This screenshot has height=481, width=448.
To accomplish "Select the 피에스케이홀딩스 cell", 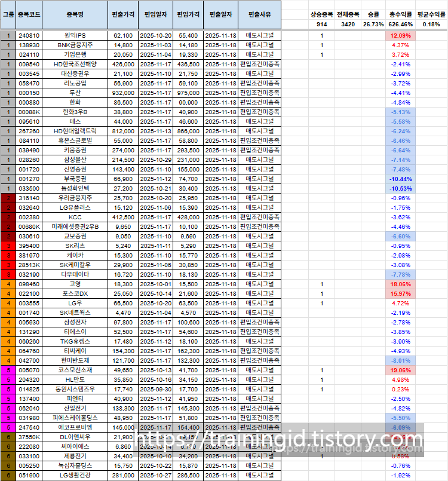I will [x=75, y=418].
